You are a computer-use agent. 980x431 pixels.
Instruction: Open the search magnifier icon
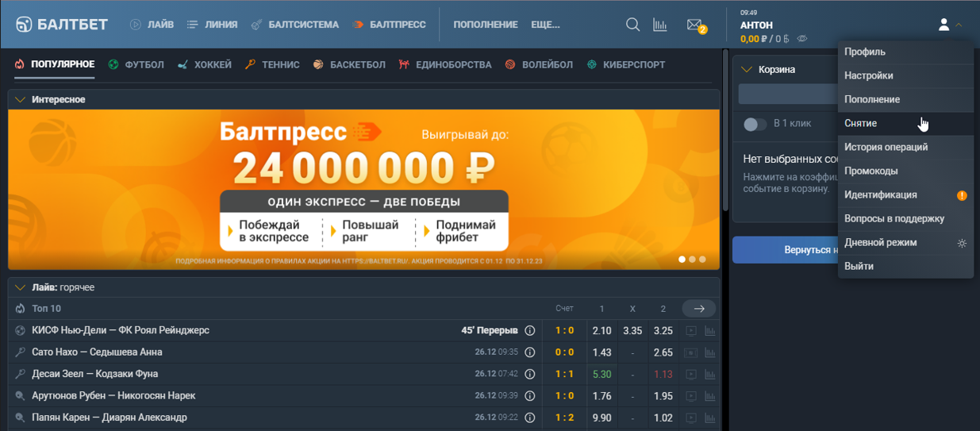coord(632,25)
